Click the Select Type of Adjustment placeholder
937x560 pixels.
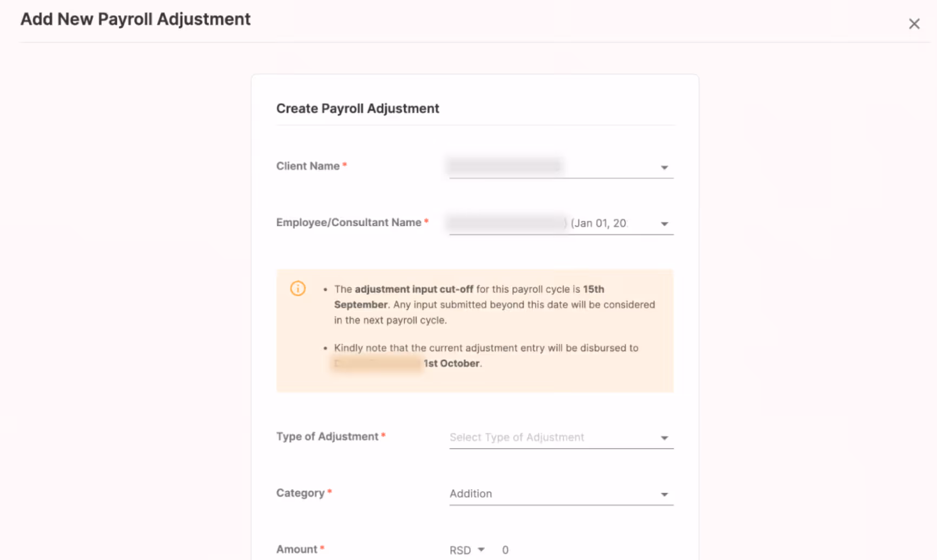point(517,437)
